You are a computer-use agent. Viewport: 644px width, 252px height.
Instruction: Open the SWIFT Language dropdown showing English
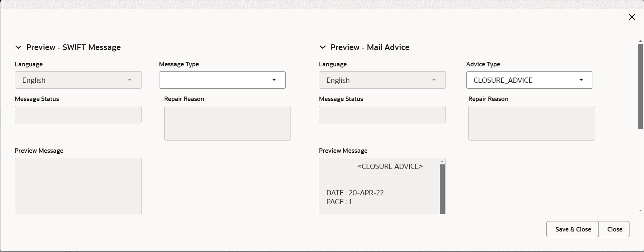coord(78,80)
